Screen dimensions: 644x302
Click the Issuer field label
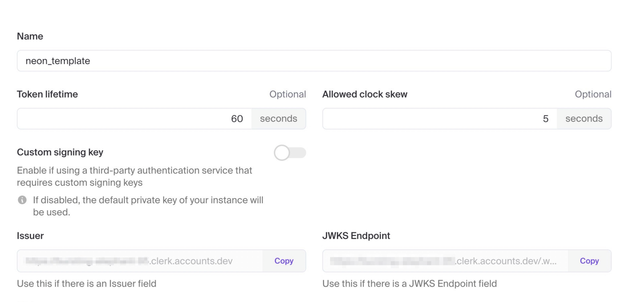click(x=30, y=236)
